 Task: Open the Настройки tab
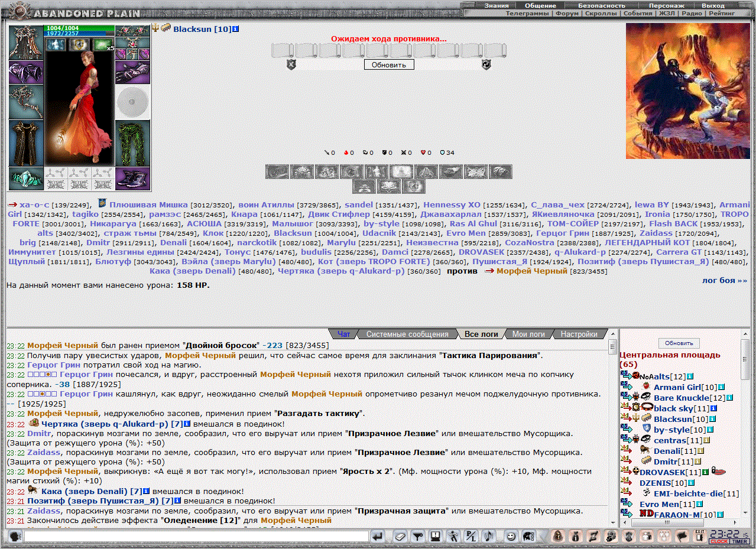coord(579,334)
